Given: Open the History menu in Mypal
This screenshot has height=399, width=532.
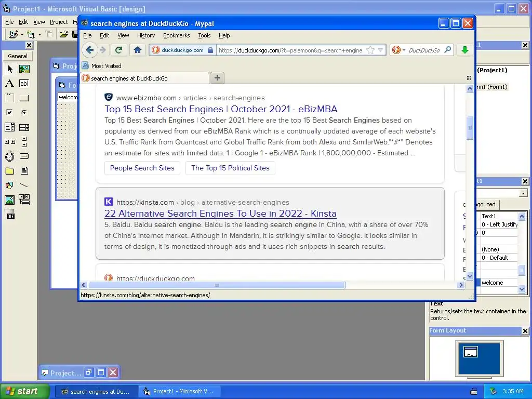Looking at the screenshot, I should pyautogui.click(x=146, y=35).
